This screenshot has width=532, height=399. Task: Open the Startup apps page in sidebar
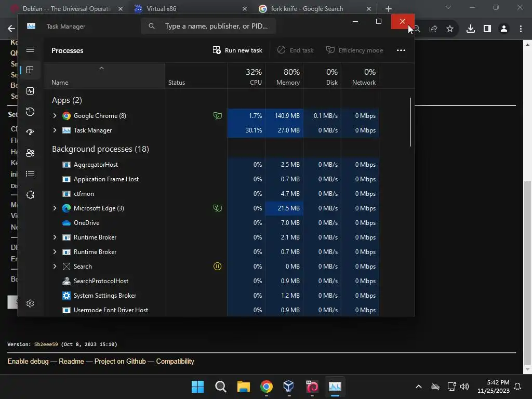tap(30, 132)
